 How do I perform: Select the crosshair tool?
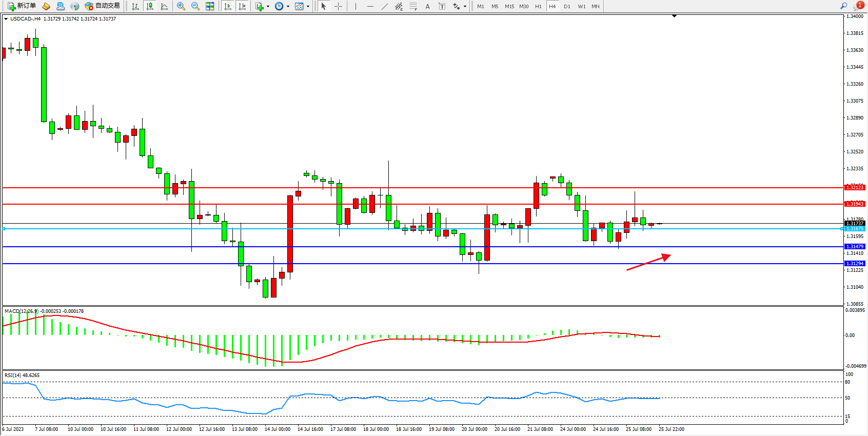pos(339,6)
